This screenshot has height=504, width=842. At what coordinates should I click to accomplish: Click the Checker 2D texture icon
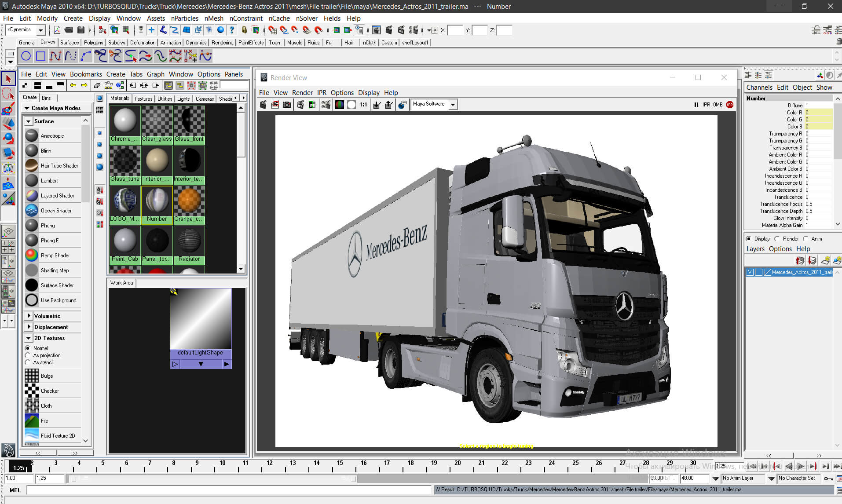pyautogui.click(x=32, y=391)
